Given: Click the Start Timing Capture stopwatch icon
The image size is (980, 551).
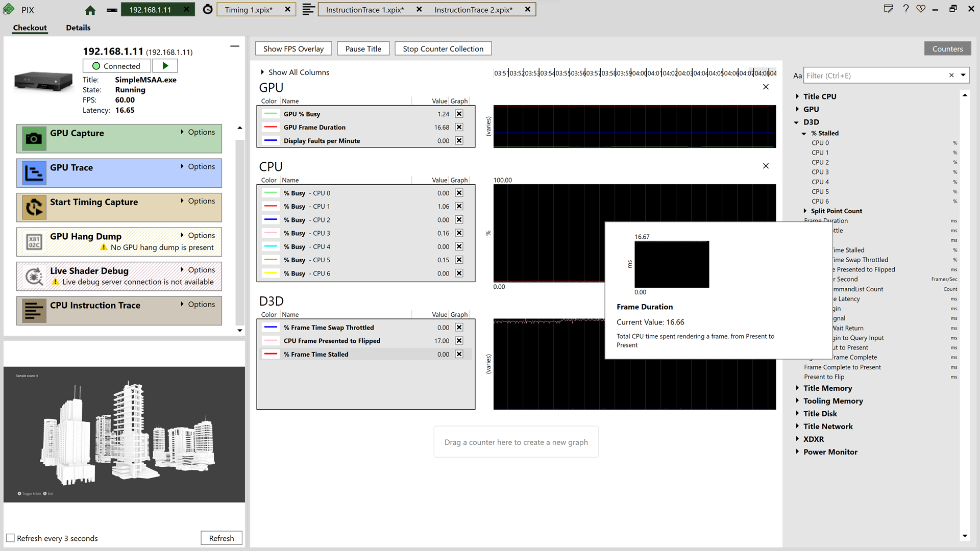Looking at the screenshot, I should coord(34,207).
